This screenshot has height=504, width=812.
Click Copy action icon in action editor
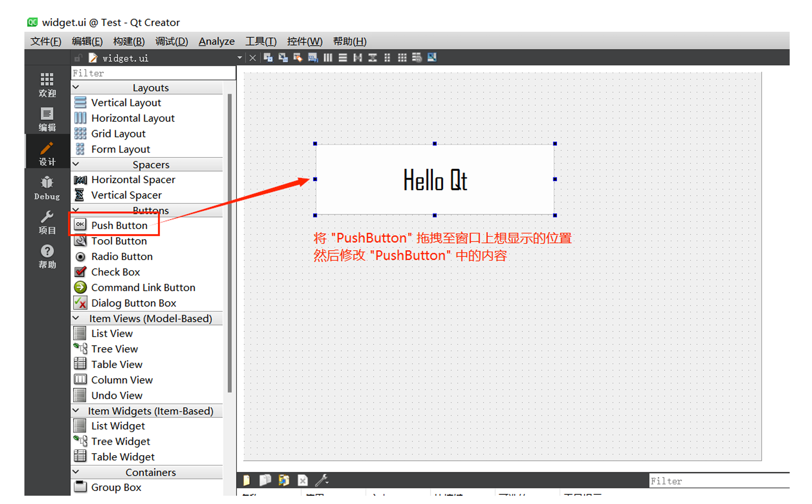265,480
